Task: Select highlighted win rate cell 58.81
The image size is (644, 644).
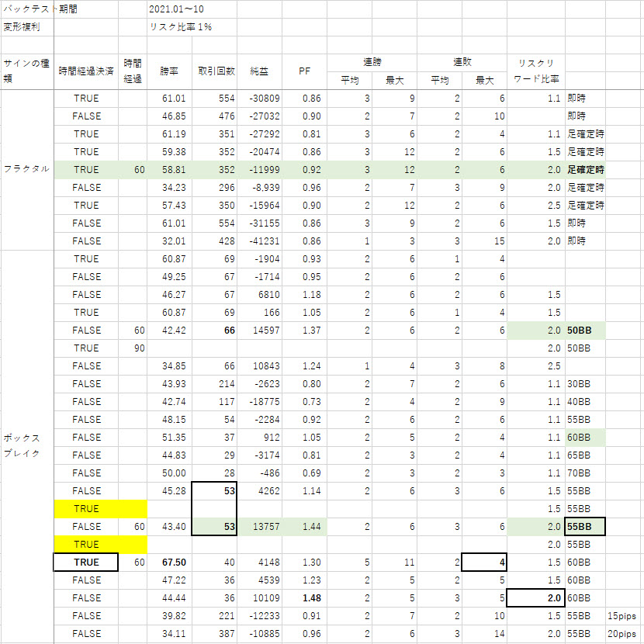Action: coord(169,170)
